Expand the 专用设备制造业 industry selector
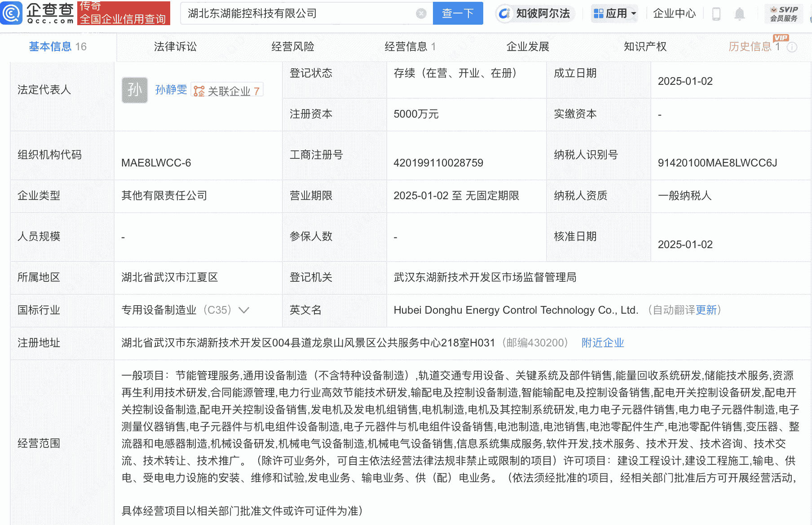 pos(244,310)
